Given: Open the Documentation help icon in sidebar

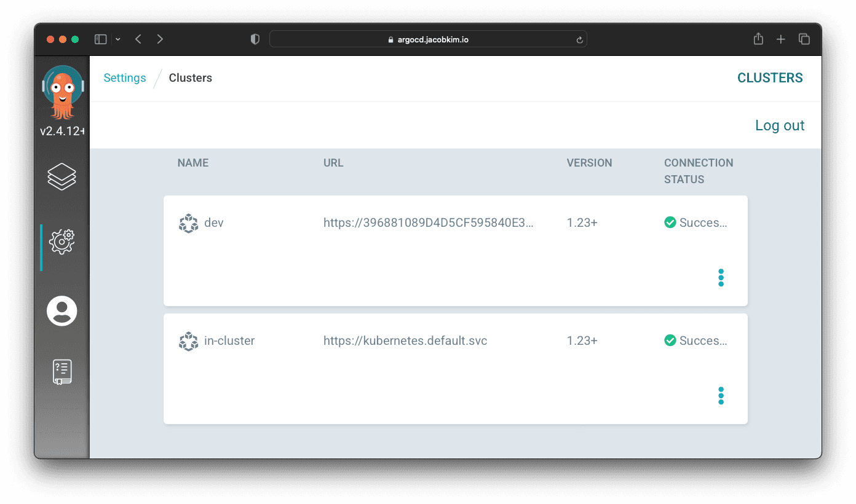Looking at the screenshot, I should [61, 371].
